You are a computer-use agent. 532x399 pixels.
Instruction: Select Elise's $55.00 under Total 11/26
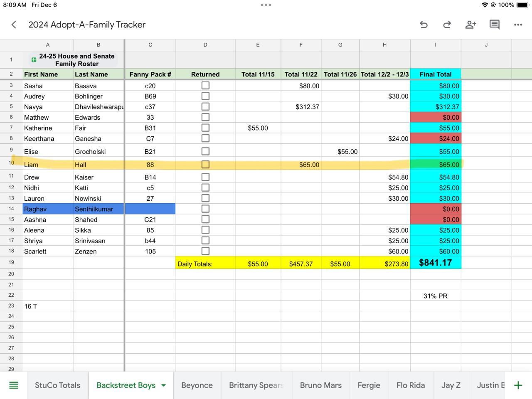[x=340, y=151]
